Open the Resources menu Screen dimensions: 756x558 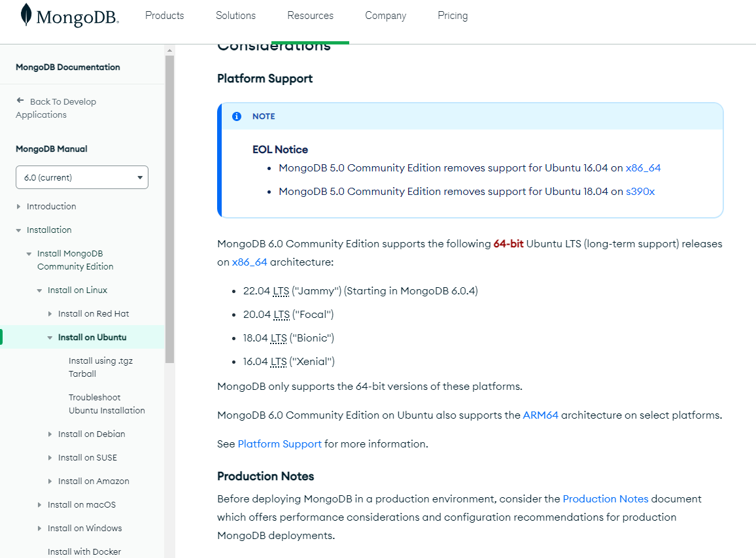pyautogui.click(x=311, y=16)
